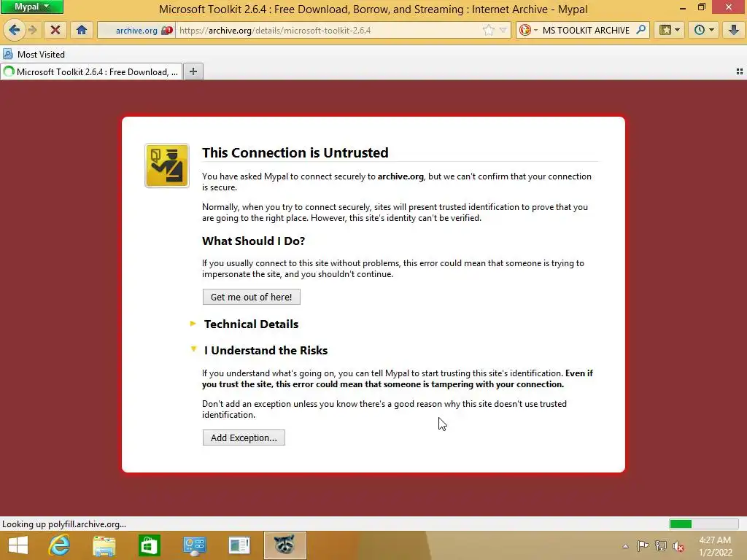The width and height of the screenshot is (747, 560).
Task: Click the Get me out of here! button
Action: click(x=251, y=297)
